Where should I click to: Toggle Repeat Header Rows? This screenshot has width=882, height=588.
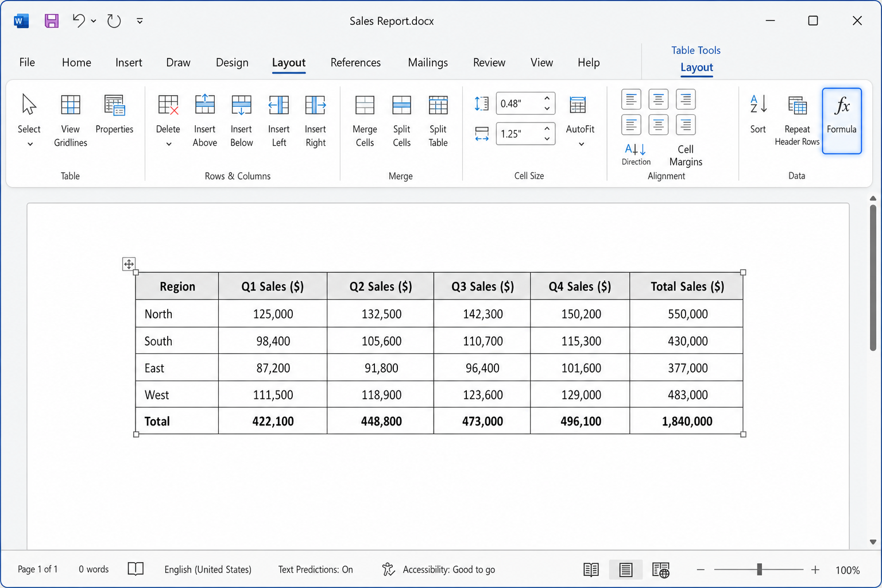[x=797, y=121]
